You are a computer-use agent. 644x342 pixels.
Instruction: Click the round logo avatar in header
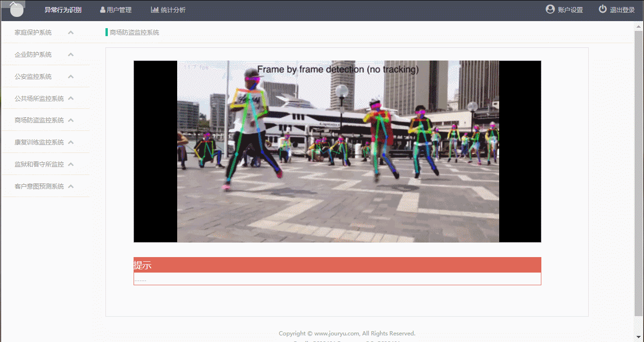coord(17,10)
